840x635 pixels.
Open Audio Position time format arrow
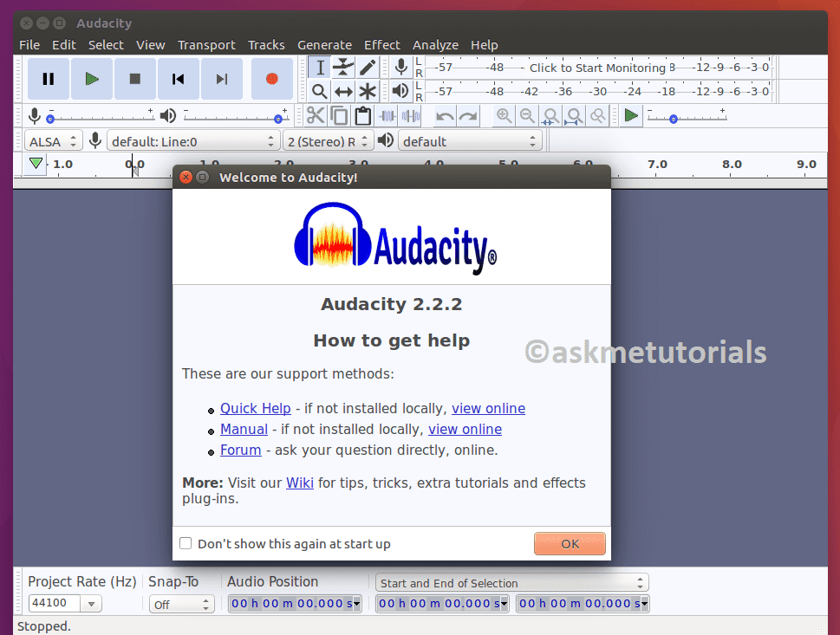tap(357, 604)
